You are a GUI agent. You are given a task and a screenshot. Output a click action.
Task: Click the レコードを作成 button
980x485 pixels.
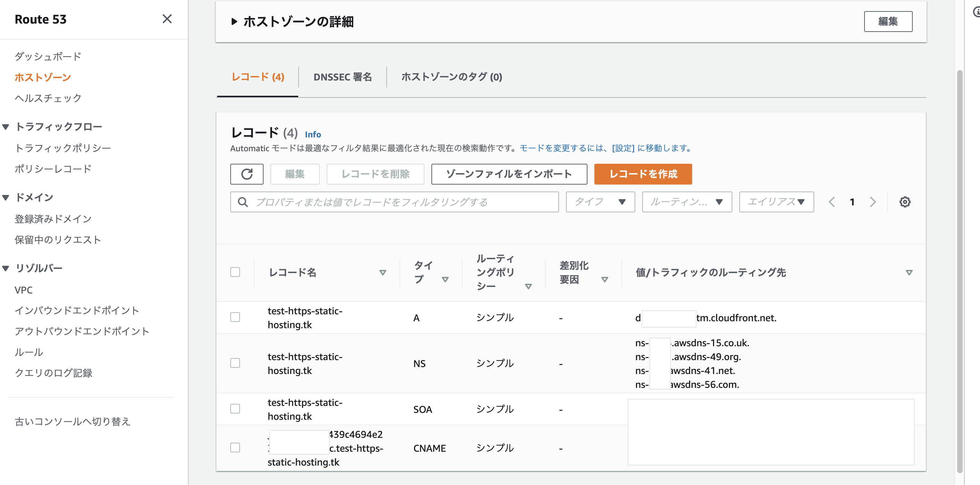tap(643, 175)
